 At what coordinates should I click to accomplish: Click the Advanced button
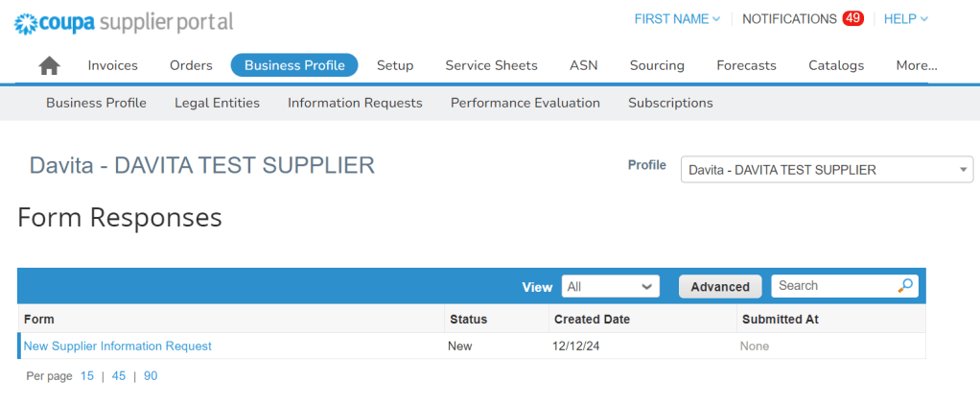point(720,287)
